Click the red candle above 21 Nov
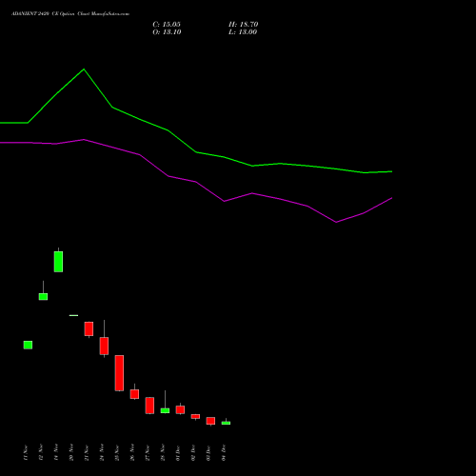This screenshot has width=476, height=476. pyautogui.click(x=89, y=328)
